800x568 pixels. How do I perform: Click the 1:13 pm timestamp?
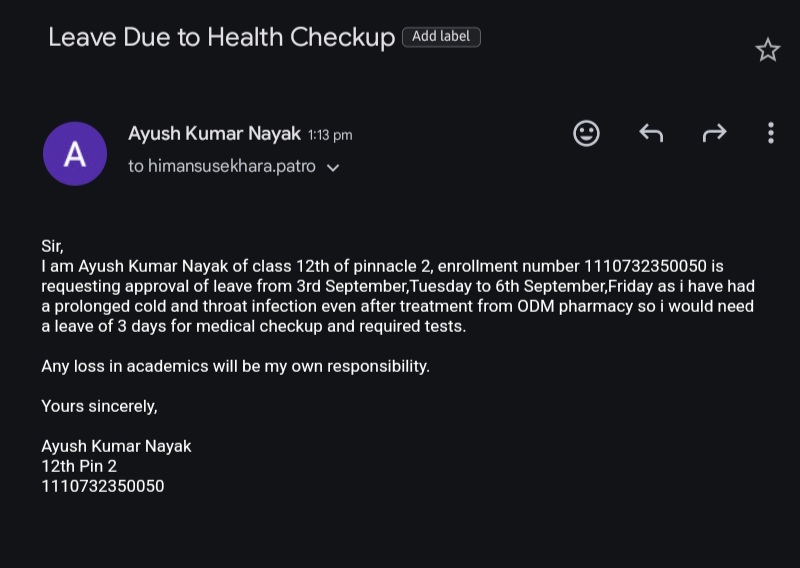(x=330, y=135)
